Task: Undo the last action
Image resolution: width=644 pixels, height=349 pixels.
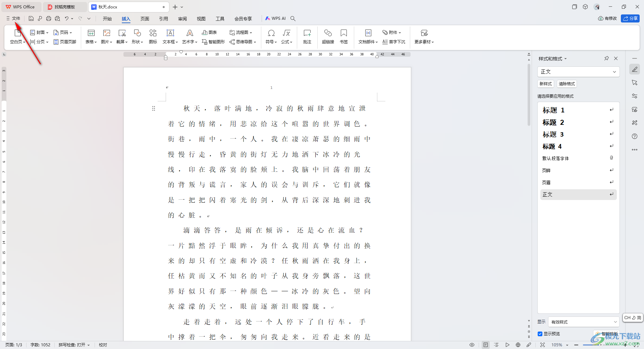Action: tap(67, 19)
